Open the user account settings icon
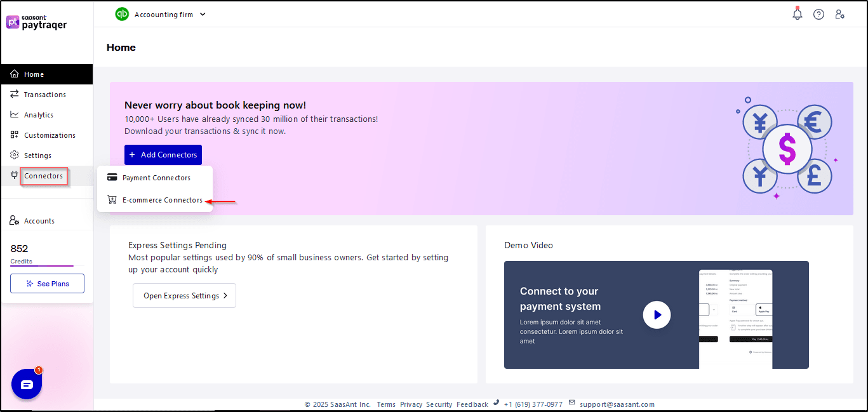The height and width of the screenshot is (412, 868). [839, 14]
